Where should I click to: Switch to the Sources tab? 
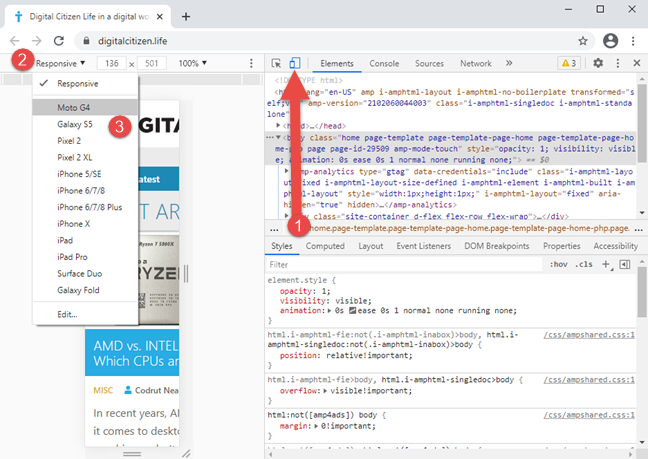click(429, 63)
